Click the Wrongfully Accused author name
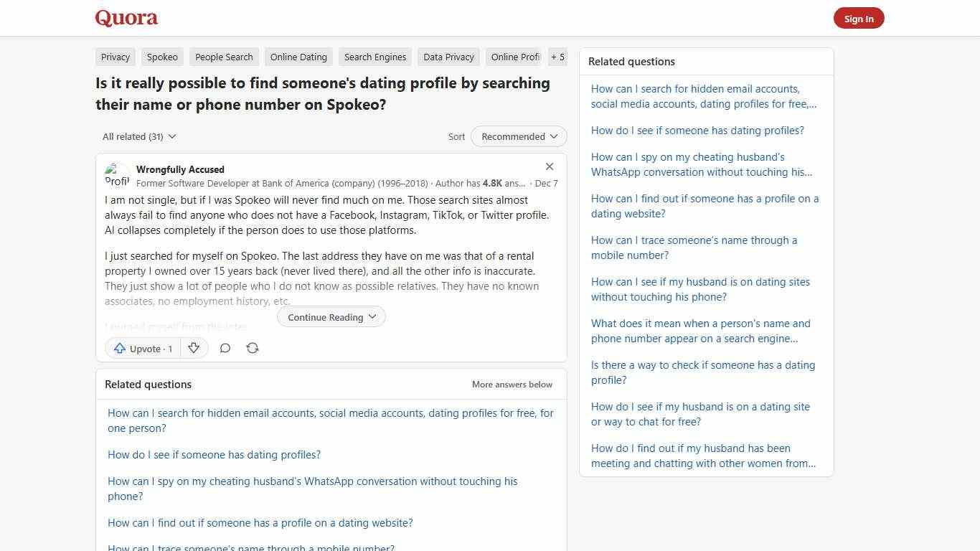This screenshot has width=980, height=551. (180, 169)
